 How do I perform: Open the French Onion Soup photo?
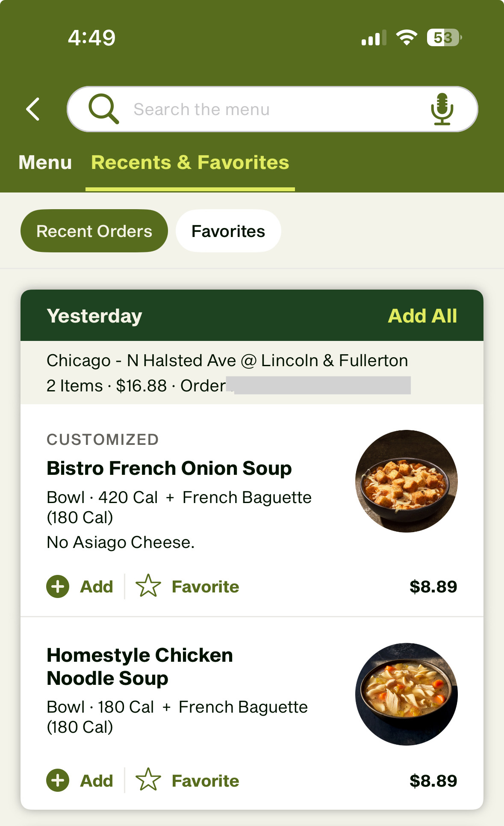click(x=407, y=481)
